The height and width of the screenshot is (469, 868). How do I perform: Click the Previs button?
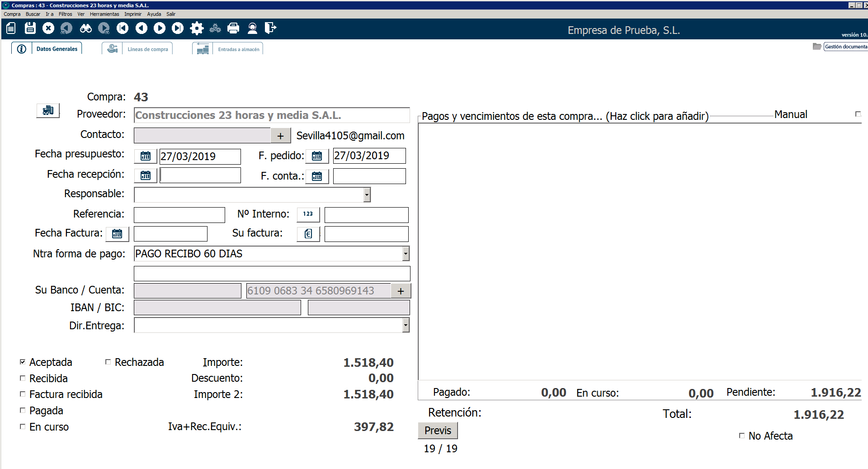tap(438, 431)
